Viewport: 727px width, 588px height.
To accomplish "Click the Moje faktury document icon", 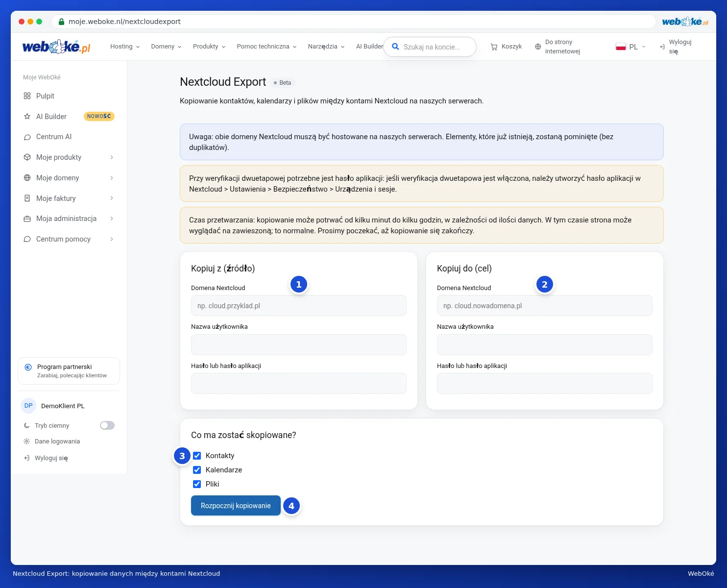I will coord(27,198).
